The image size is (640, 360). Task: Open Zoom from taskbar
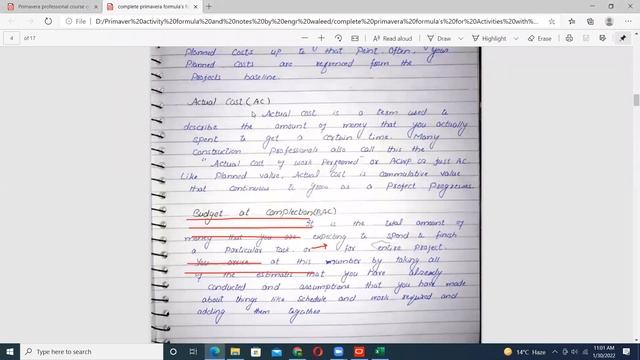coord(338,351)
